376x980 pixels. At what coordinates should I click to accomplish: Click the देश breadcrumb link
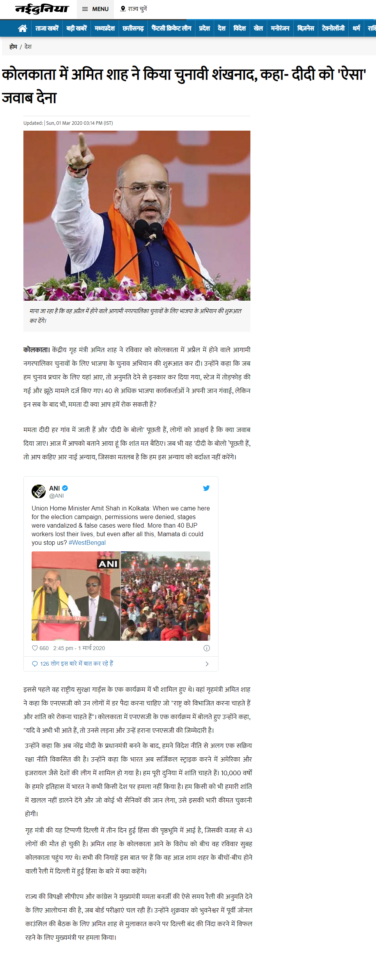tap(28, 46)
